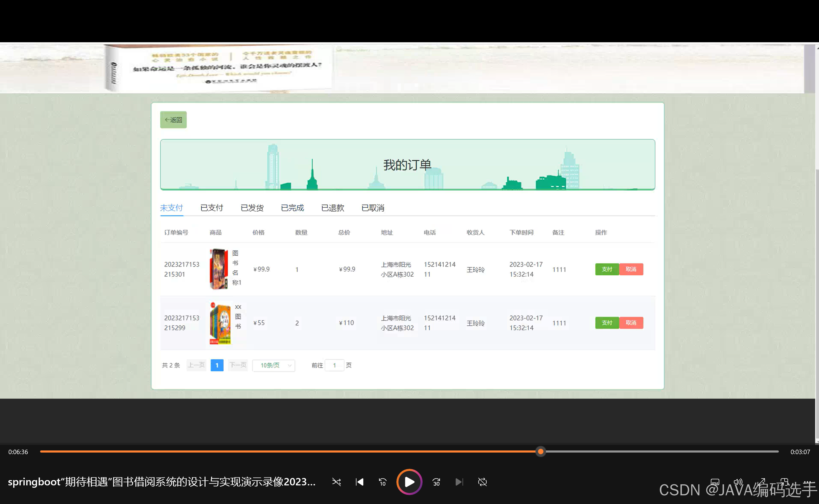
Task: Click the 备注 column header
Action: [x=558, y=232]
